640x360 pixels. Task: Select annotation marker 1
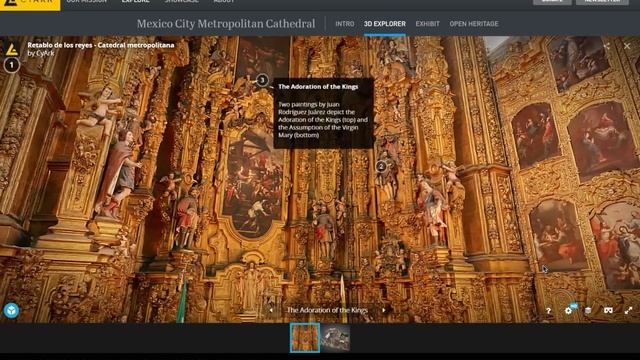pyautogui.click(x=11, y=65)
